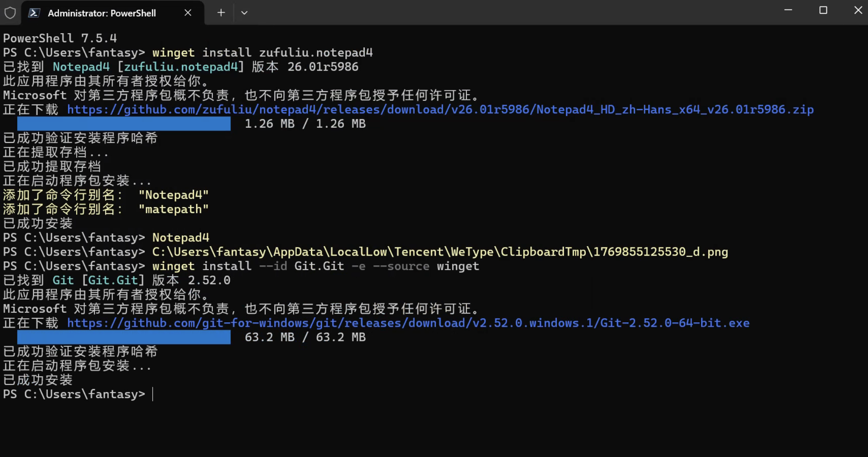Open the Notepad4 zip download link
Screen dimensions: 868x457
coord(440,110)
